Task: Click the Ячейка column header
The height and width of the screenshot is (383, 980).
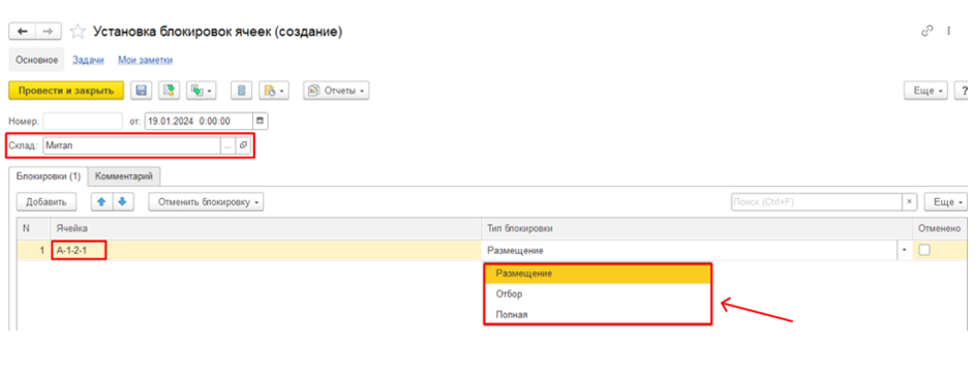Action: (266, 229)
